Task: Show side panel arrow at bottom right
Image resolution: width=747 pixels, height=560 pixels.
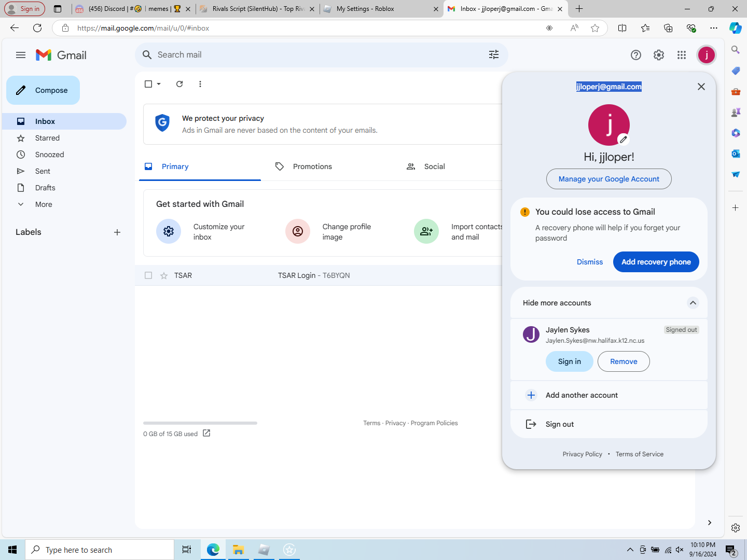Action: [x=710, y=523]
